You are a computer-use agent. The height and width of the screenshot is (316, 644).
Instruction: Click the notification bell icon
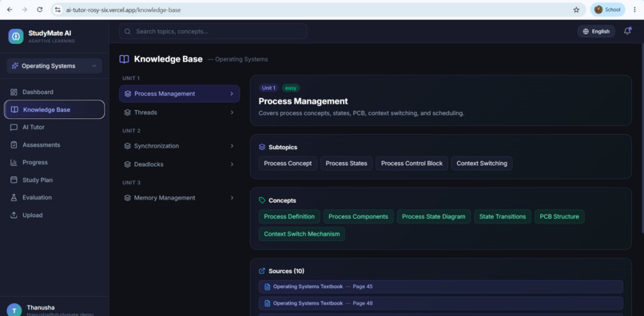click(627, 31)
